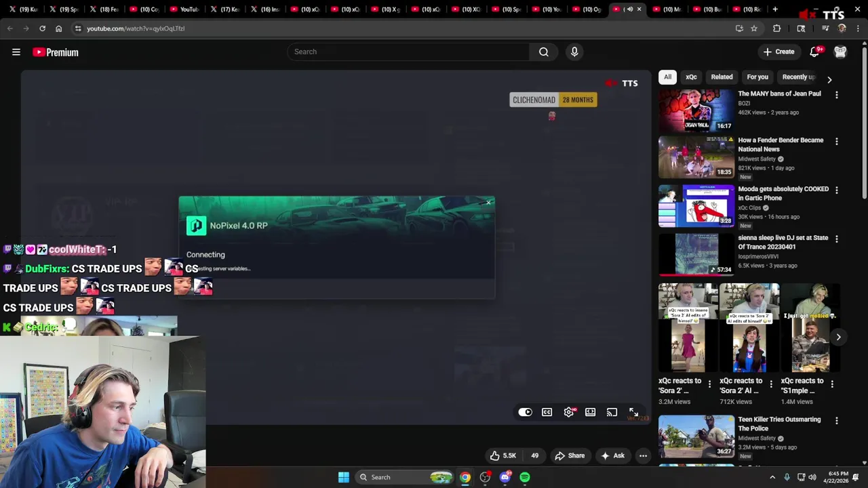Switch to the YouTub tab

(184, 9)
